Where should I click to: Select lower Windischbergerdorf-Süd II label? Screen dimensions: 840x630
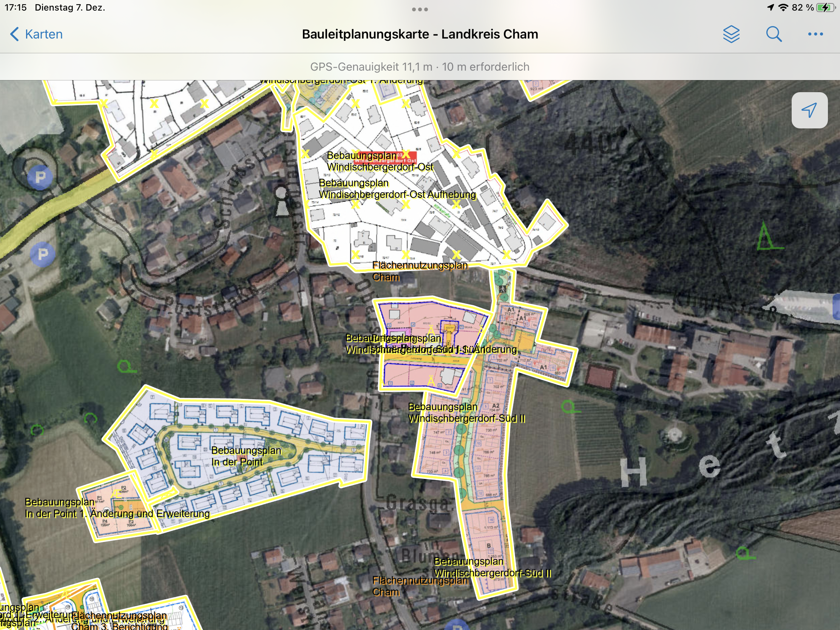[493, 567]
